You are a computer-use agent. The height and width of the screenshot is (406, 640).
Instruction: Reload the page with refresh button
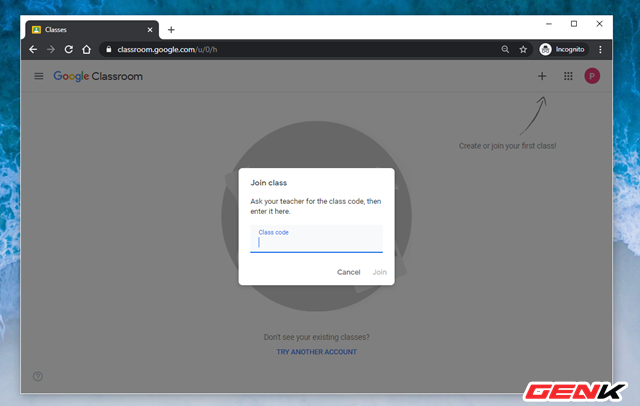point(68,49)
